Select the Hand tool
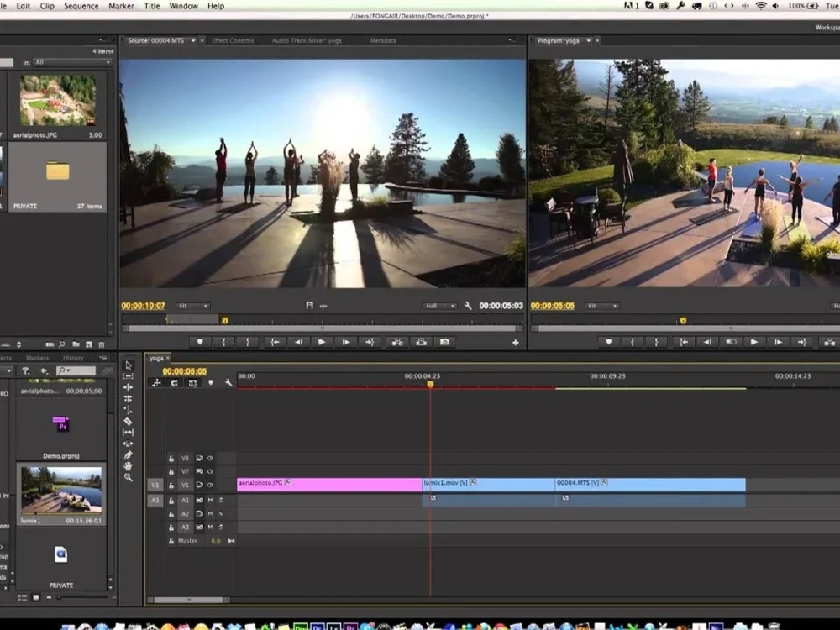Screen dimensions: 840x630 pos(128,466)
